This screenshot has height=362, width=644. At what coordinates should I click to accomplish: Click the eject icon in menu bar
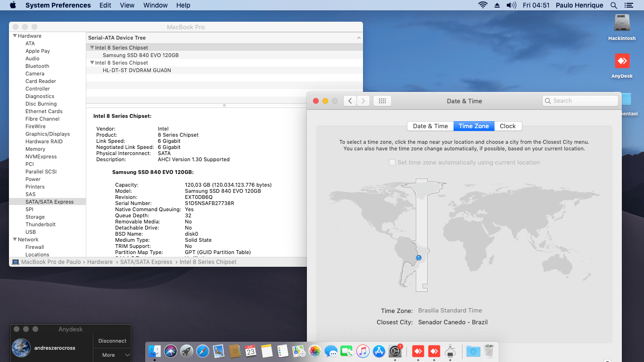497,5
